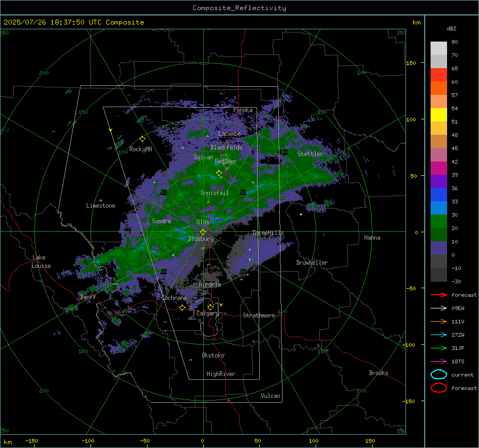Select the magenta 18TS arrow legend icon
The width and height of the screenshot is (479, 448).
[439, 362]
